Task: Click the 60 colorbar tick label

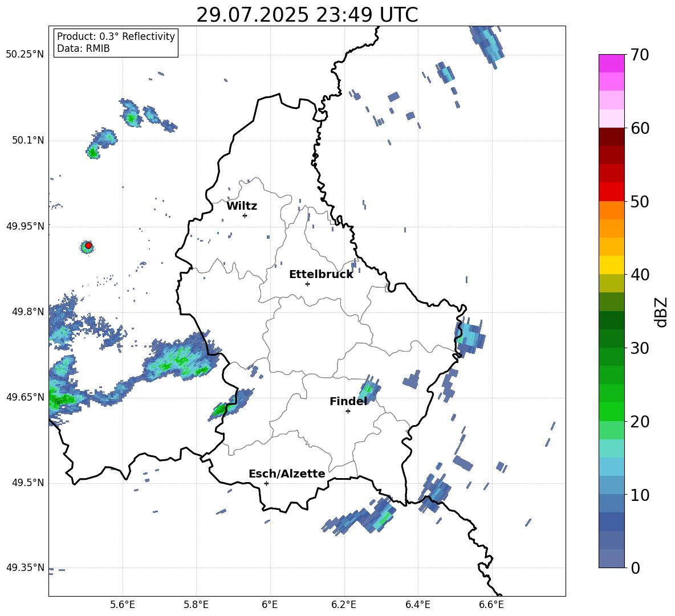Action: point(639,128)
